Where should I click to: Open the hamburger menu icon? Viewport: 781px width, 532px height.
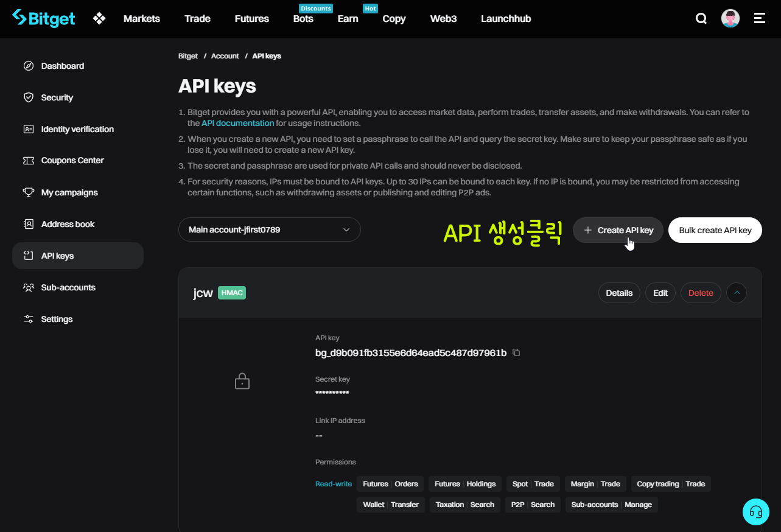759,18
